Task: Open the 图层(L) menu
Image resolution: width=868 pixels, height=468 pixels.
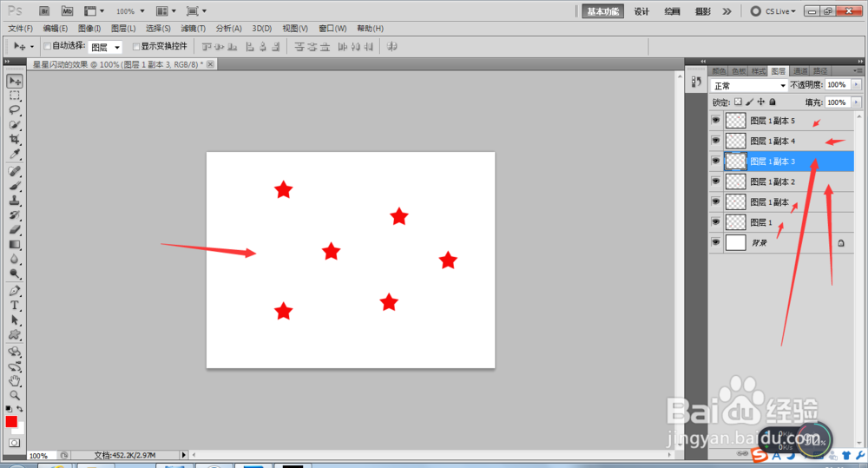Action: (123, 29)
